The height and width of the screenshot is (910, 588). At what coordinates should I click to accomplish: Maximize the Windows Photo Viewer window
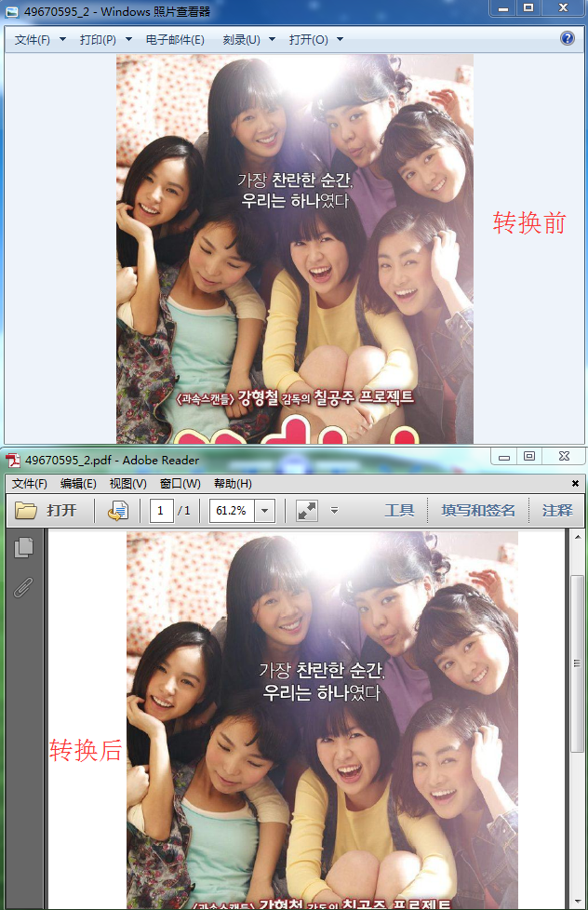528,8
